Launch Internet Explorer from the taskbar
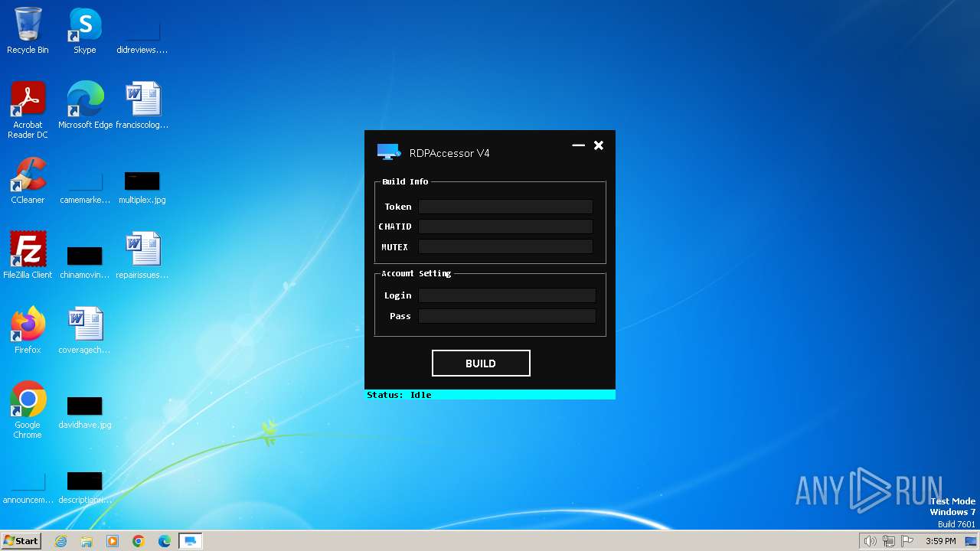 (x=61, y=541)
